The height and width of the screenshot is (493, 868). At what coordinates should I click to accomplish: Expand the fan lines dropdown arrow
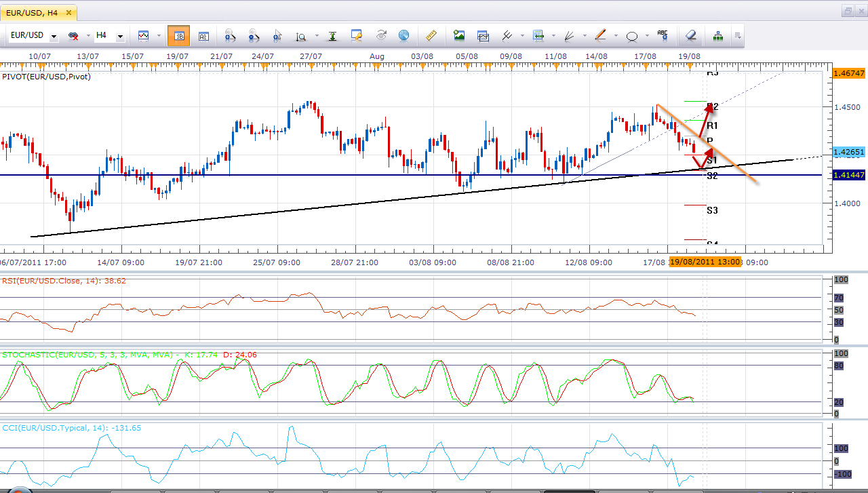[584, 36]
